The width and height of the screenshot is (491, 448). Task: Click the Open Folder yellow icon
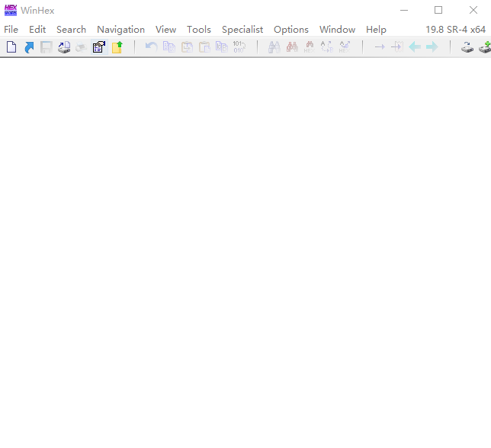[117, 47]
